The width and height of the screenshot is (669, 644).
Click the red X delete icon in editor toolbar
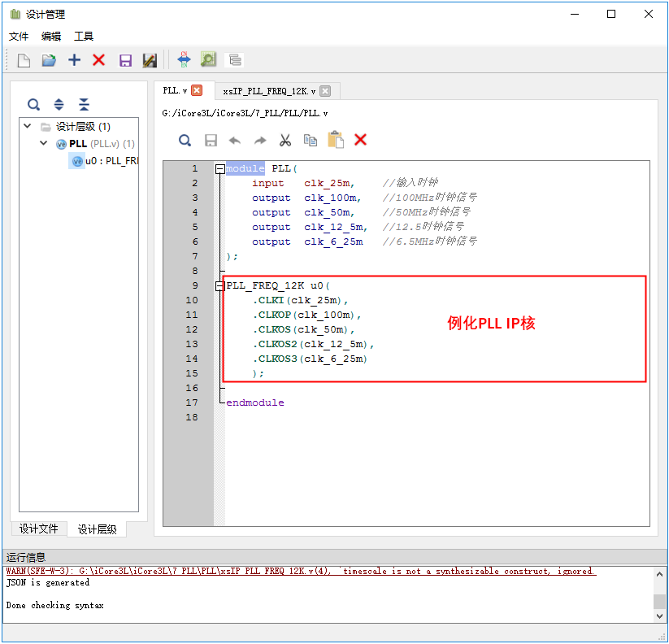[360, 140]
